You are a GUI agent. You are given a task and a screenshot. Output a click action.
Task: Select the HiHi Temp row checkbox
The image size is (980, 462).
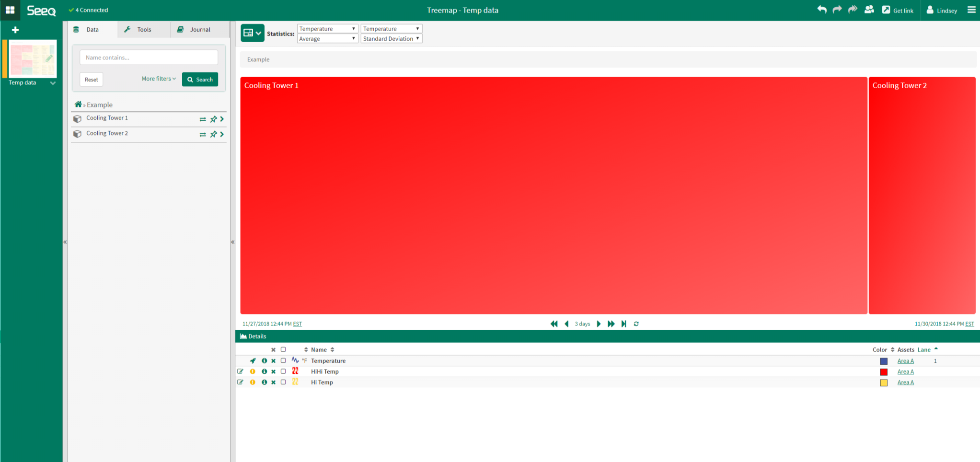(283, 371)
